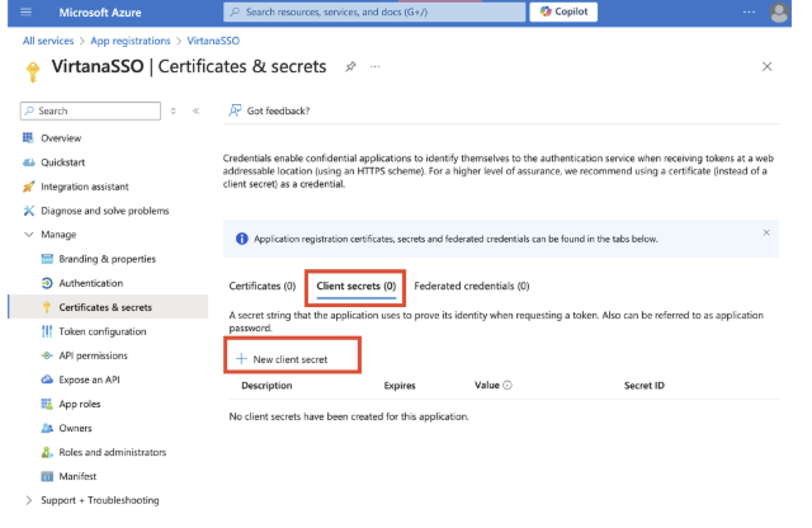Open more options ellipsis next to title
The image size is (812, 528).
[x=375, y=67]
